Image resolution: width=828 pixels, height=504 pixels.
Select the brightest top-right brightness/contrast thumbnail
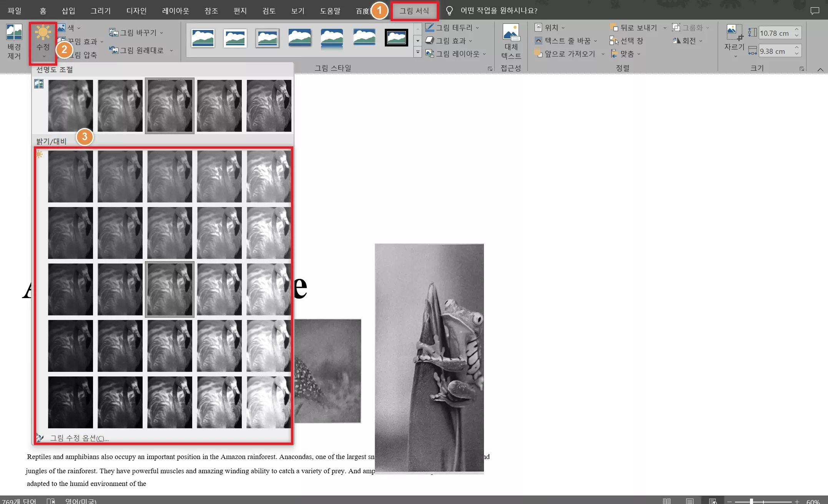(268, 176)
